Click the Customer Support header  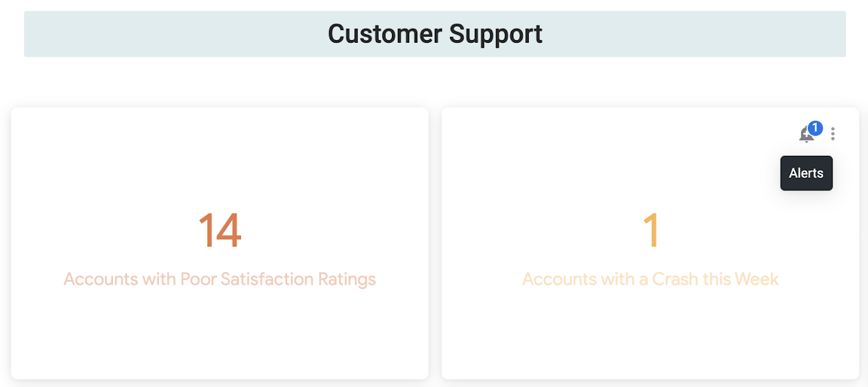(x=435, y=33)
